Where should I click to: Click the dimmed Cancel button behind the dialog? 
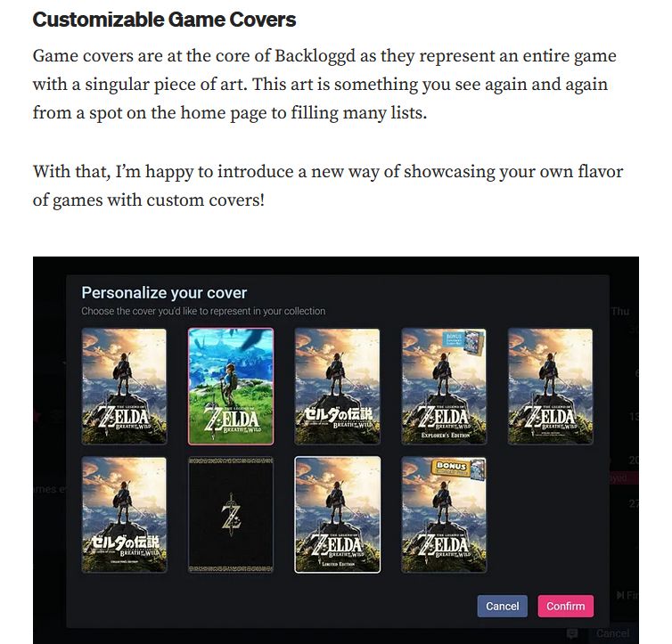[612, 633]
